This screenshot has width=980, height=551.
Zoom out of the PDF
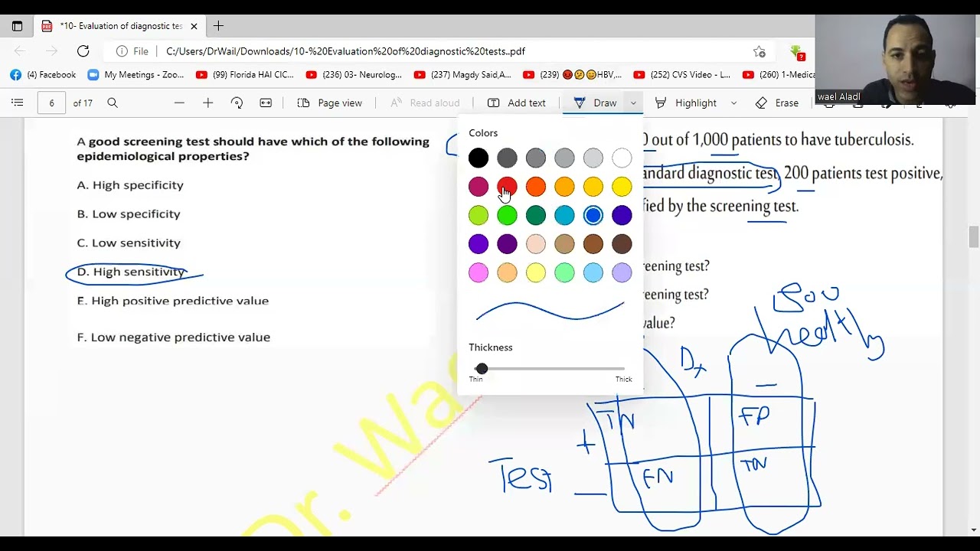coord(179,103)
